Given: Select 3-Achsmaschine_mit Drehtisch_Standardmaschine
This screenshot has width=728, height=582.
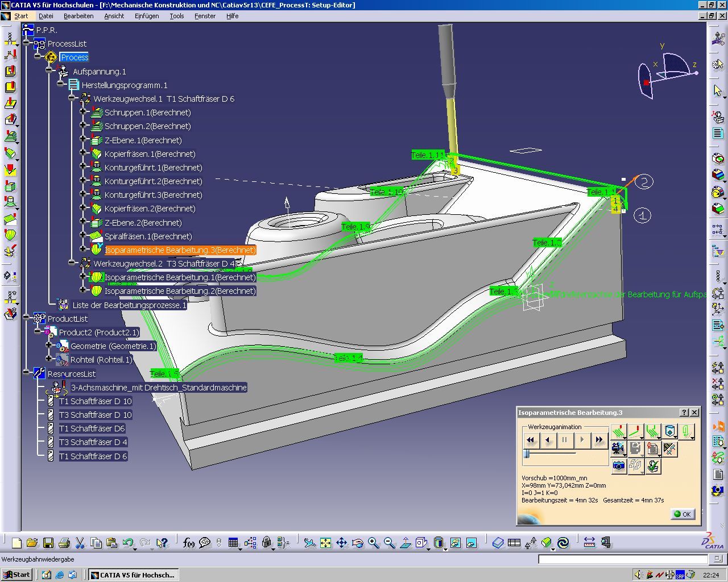Looking at the screenshot, I should click(159, 387).
